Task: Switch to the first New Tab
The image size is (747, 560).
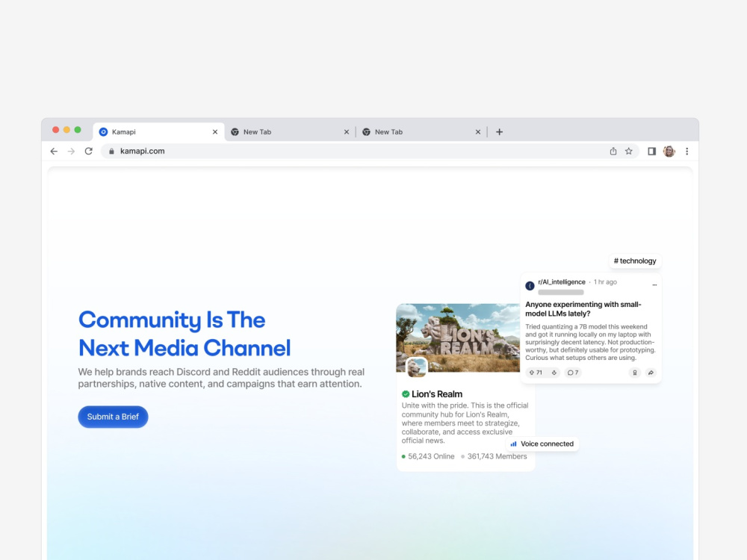Action: point(290,132)
